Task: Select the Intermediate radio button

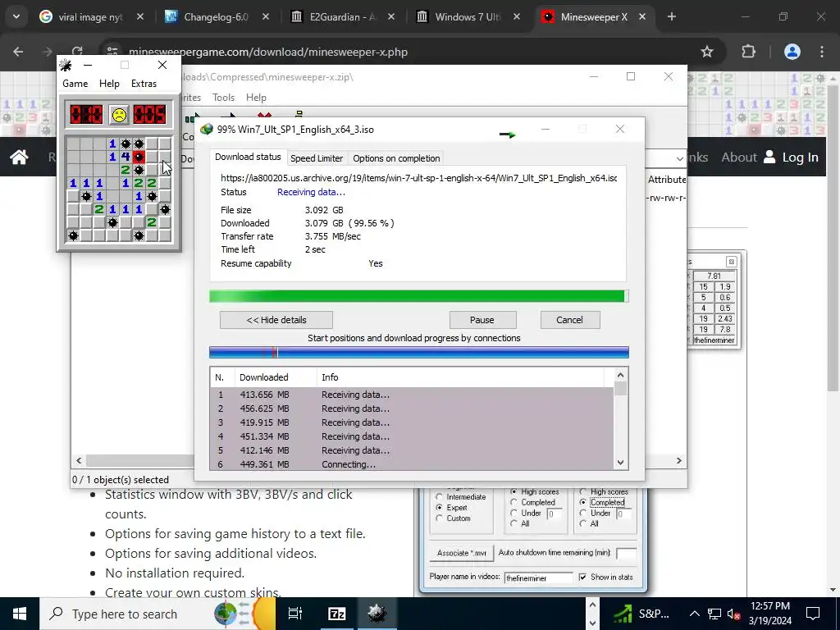Action: [x=440, y=496]
